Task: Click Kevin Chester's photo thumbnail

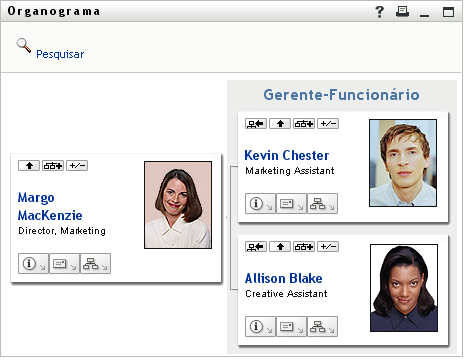Action: tap(403, 163)
